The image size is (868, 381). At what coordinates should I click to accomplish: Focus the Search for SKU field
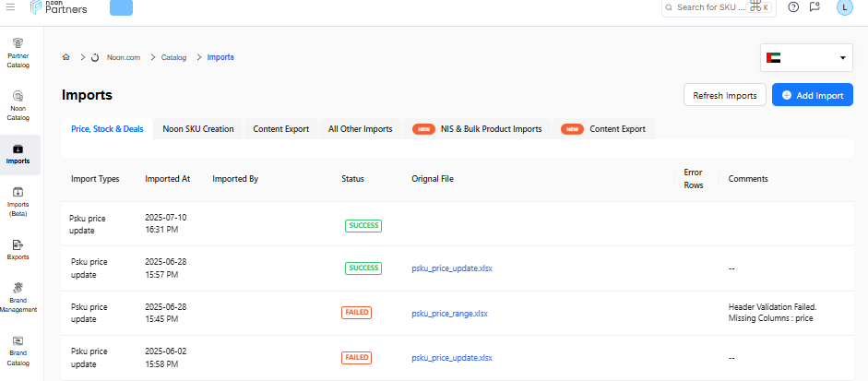coord(719,7)
